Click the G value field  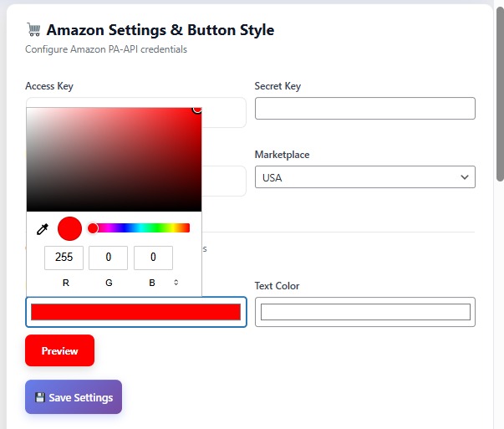(x=109, y=258)
